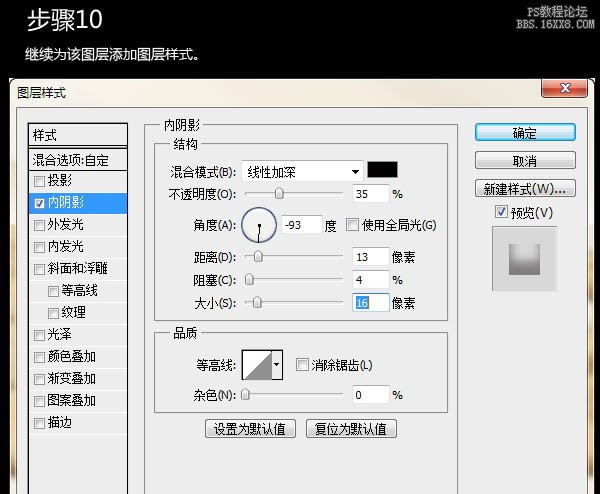Click the 距离 slider handle
Viewport: 600px width, 494px height.
(x=258, y=256)
